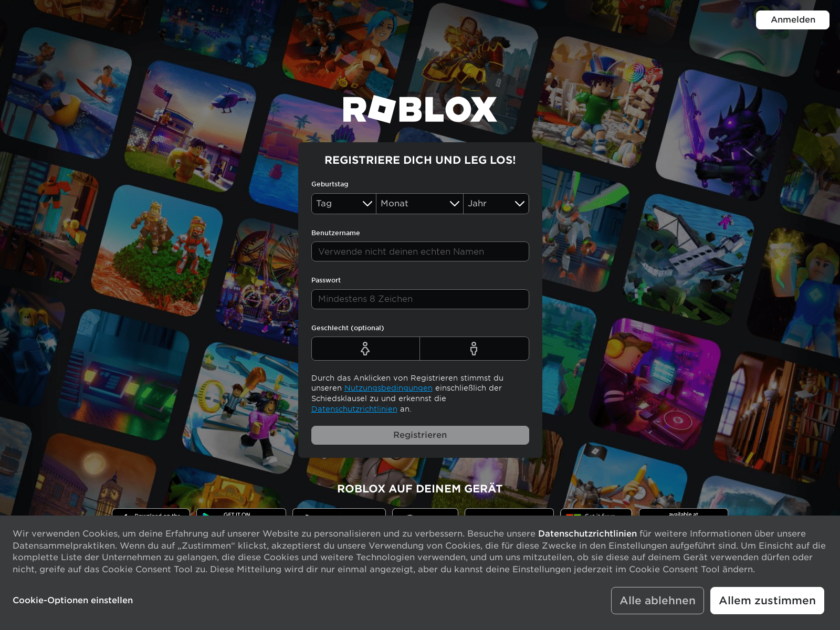
Task: Focus the Passwort input field
Action: tap(420, 299)
